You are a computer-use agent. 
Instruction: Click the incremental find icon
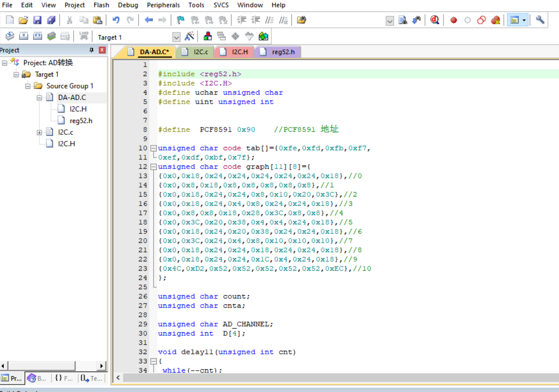pos(417,20)
